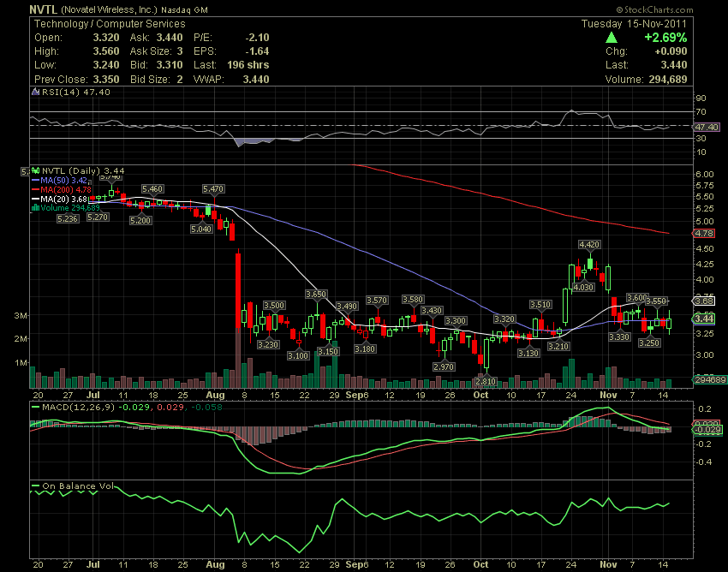Click the blue MA(50) legend line
This screenshot has width=728, height=572.
click(36, 180)
